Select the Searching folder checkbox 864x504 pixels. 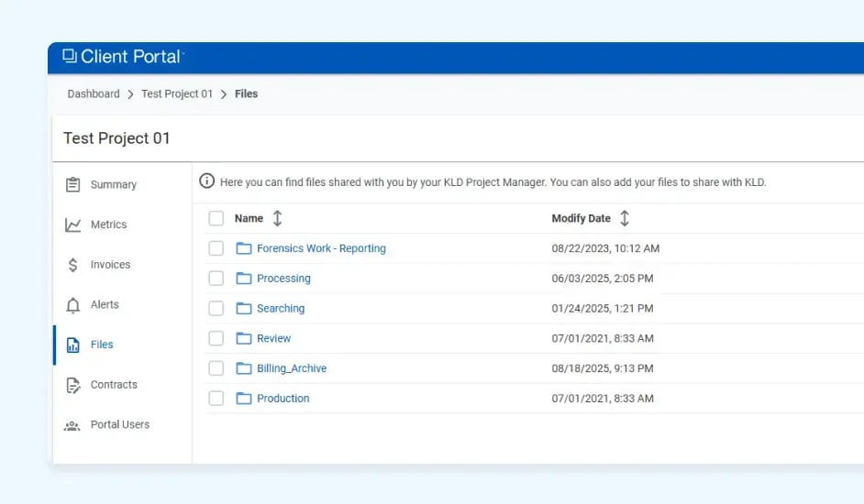click(216, 309)
